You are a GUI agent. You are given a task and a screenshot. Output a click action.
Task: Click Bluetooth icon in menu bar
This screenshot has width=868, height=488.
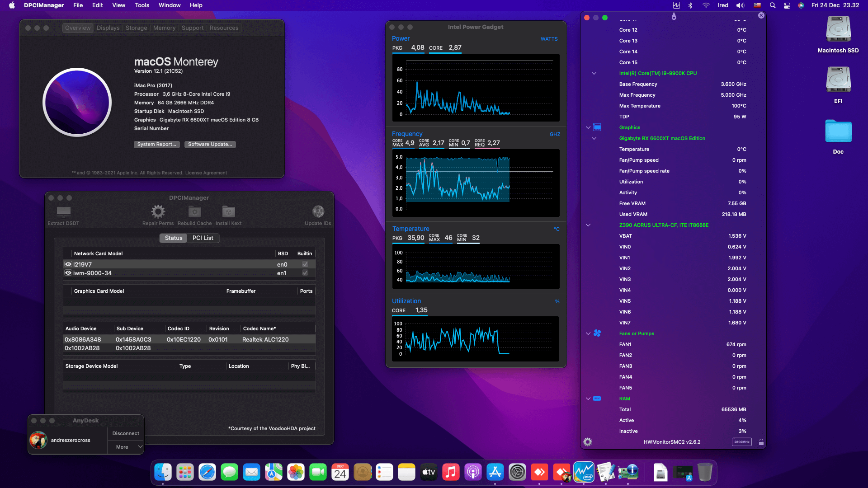690,5
